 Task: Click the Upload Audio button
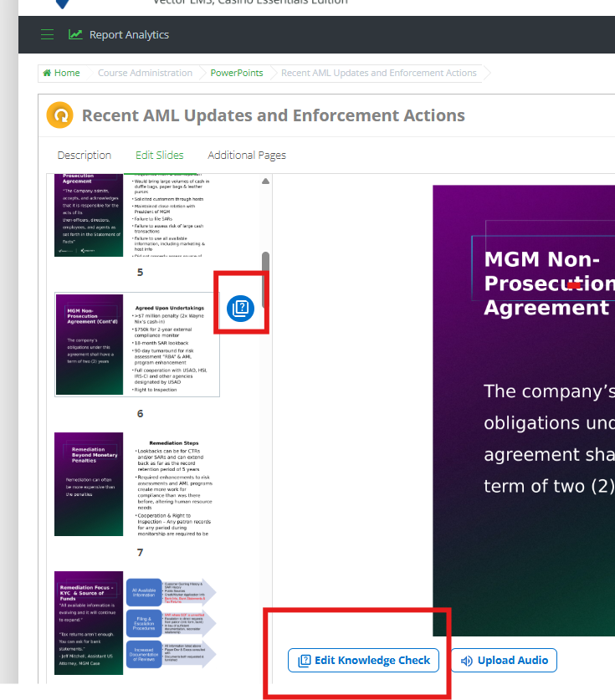coord(504,660)
